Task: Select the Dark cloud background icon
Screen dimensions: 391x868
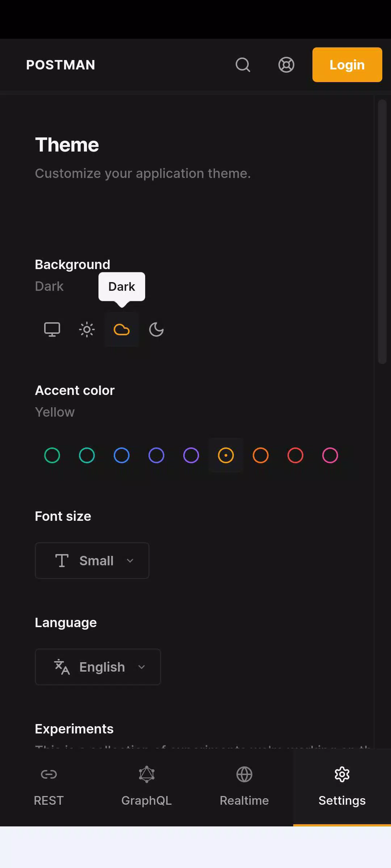Action: [x=122, y=329]
